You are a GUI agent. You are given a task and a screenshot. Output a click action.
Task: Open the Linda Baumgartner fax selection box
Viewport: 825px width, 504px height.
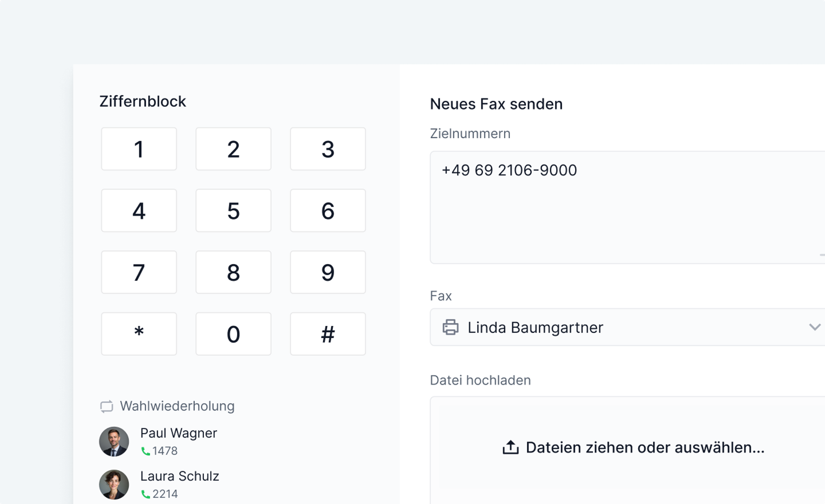click(x=619, y=327)
